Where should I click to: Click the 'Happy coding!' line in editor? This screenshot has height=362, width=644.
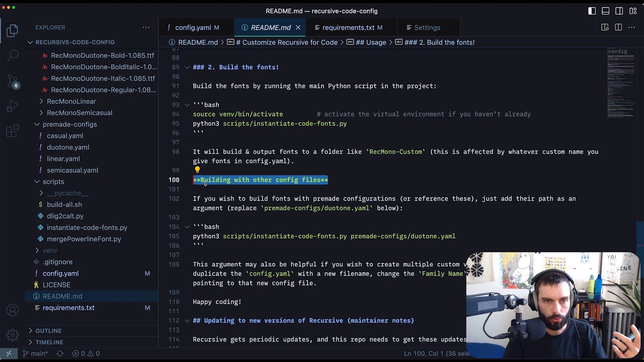(x=217, y=302)
